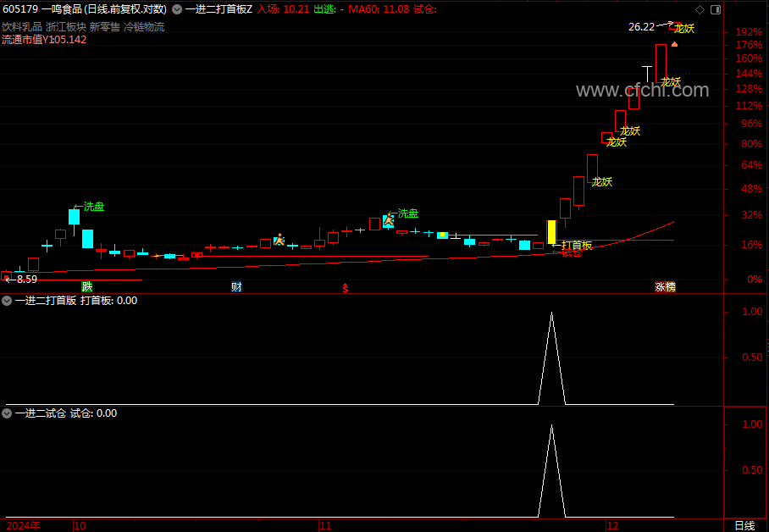Select the 饮料乳品 sector tag
769x532 pixels.
(x=22, y=27)
